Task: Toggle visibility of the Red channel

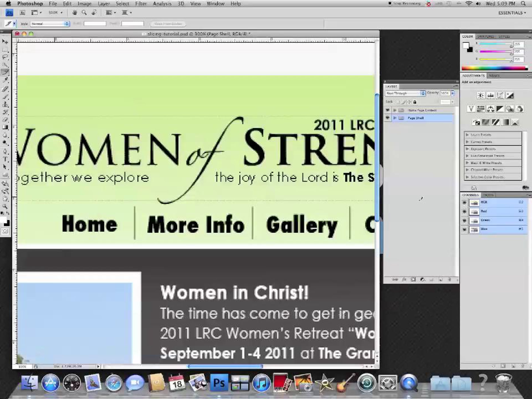Action: (464, 211)
